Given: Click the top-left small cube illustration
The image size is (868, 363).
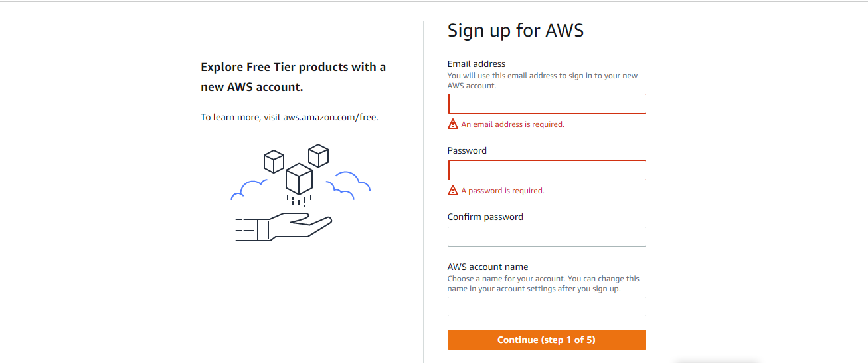Looking at the screenshot, I should click(274, 162).
